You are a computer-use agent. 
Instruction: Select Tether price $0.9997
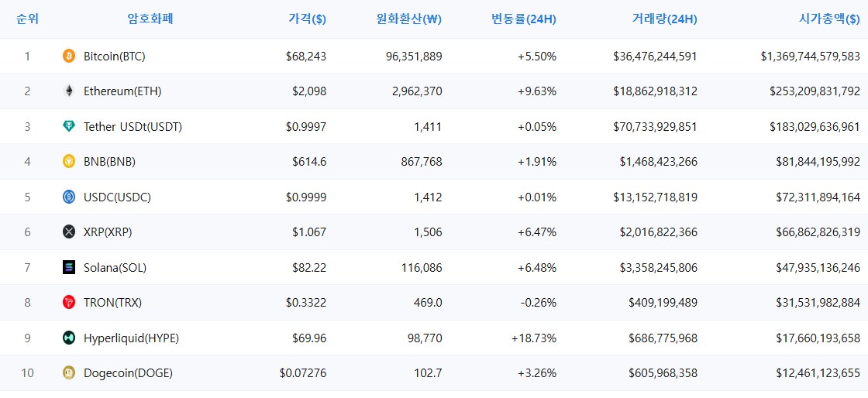click(x=306, y=127)
